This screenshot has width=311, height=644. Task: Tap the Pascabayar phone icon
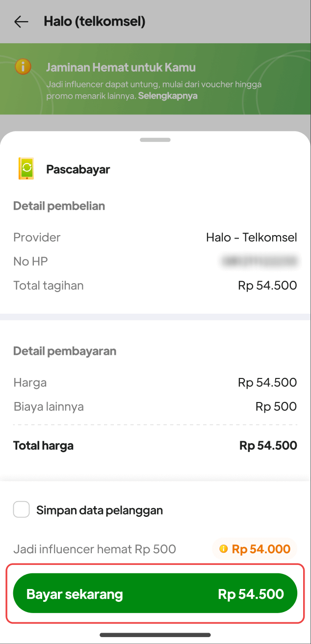click(26, 169)
